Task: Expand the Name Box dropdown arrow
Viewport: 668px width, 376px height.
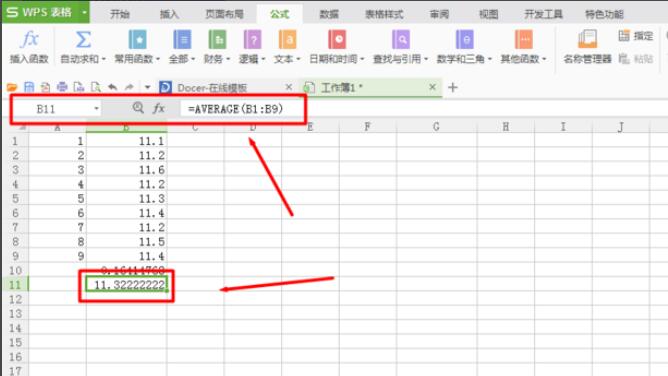Action: coord(96,109)
